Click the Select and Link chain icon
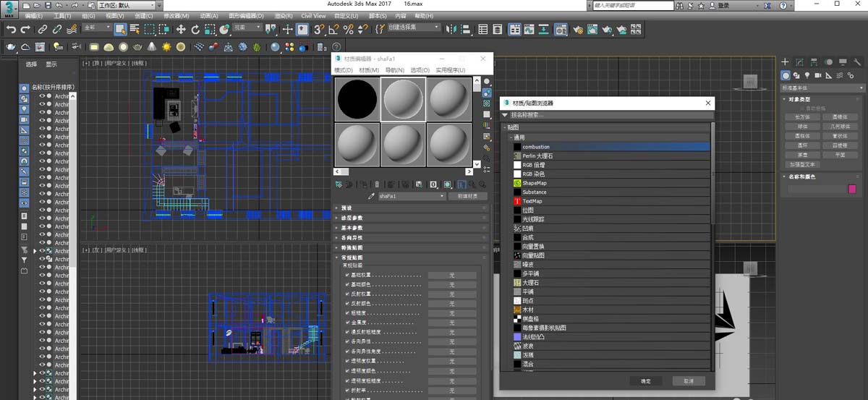Screen dimensions: 868x400 (42, 30)
